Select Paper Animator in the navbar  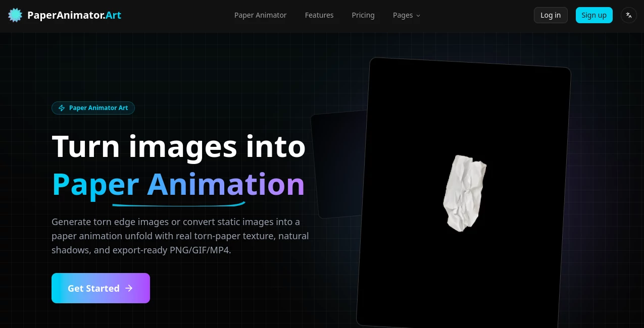(260, 15)
